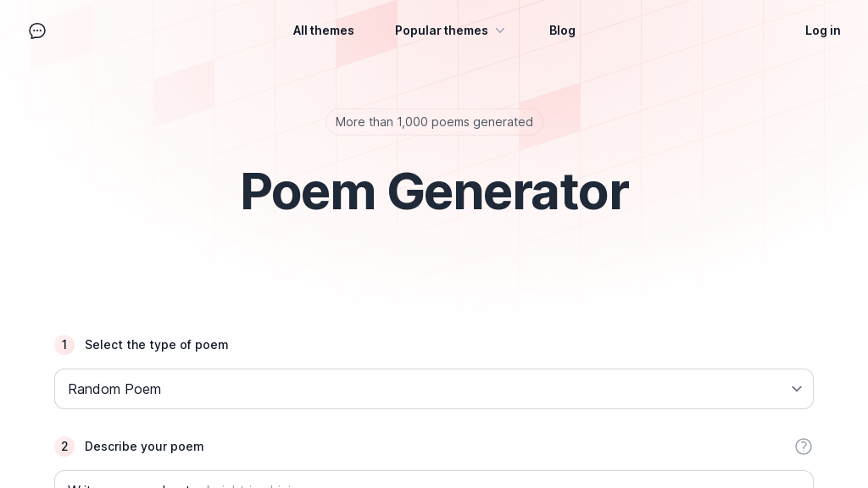Click the Describe your poem label
This screenshot has height=488, width=868.
coord(144,446)
